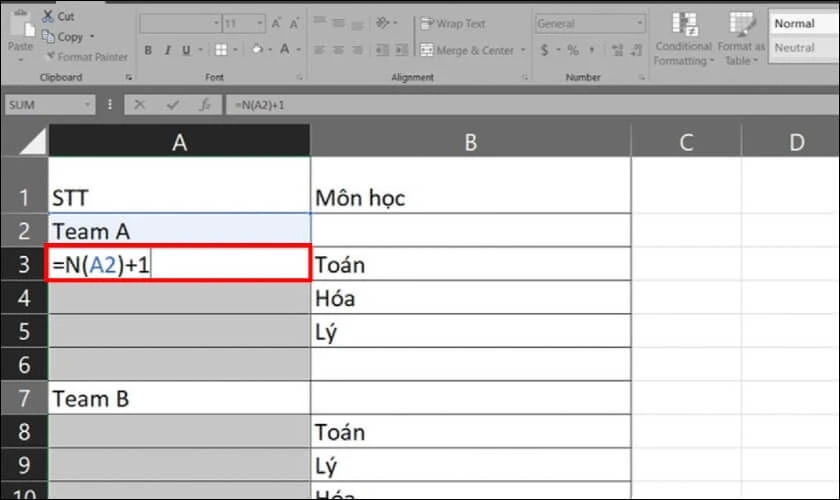Select column D header
The height and width of the screenshot is (500, 840).
(791, 141)
